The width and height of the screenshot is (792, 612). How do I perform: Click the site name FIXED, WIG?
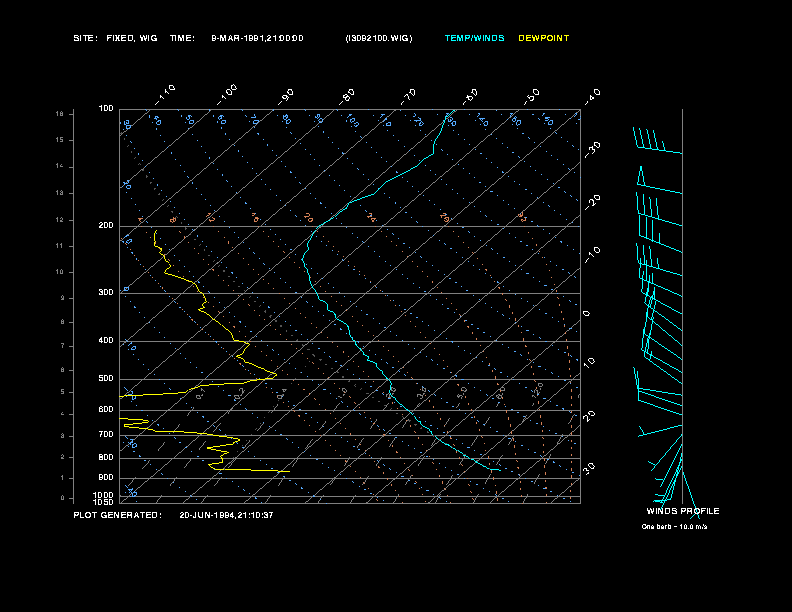point(132,38)
